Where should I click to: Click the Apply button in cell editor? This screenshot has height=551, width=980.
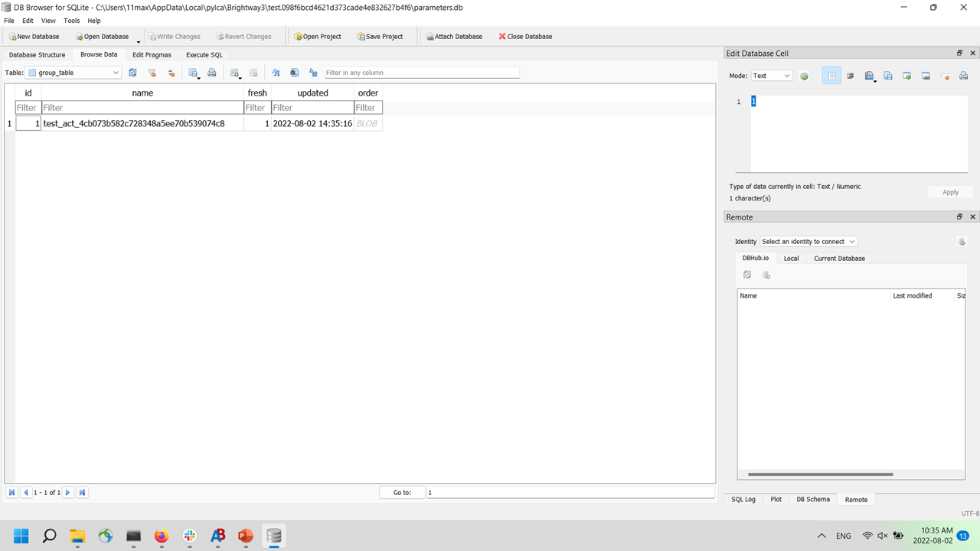tap(950, 192)
